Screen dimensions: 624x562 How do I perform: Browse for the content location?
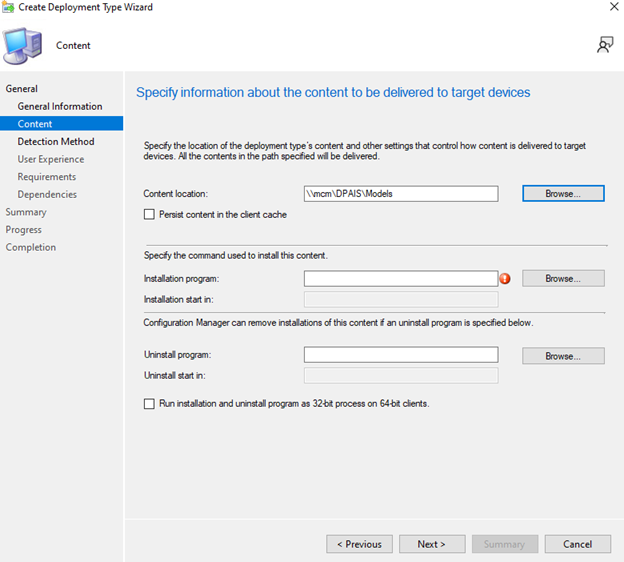563,193
